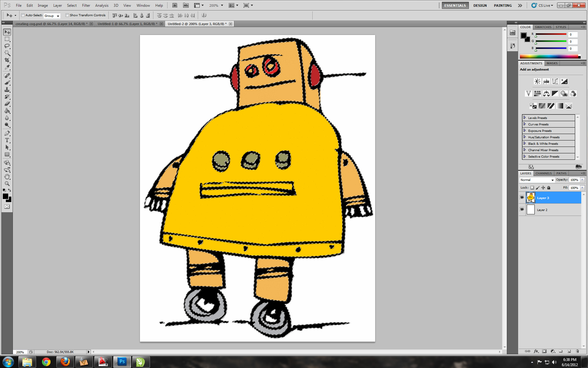Toggle lock image pixels

[x=537, y=188]
